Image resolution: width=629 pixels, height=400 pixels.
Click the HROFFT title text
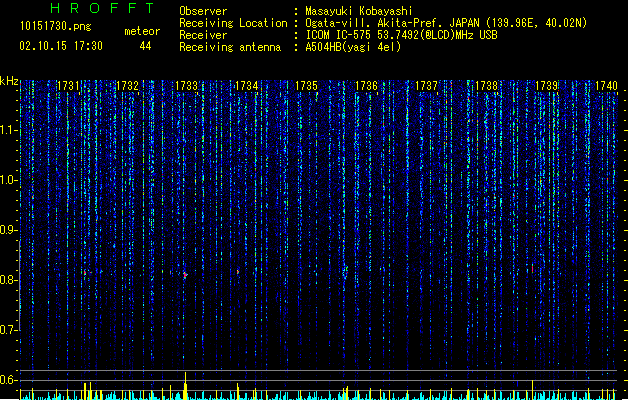click(102, 8)
